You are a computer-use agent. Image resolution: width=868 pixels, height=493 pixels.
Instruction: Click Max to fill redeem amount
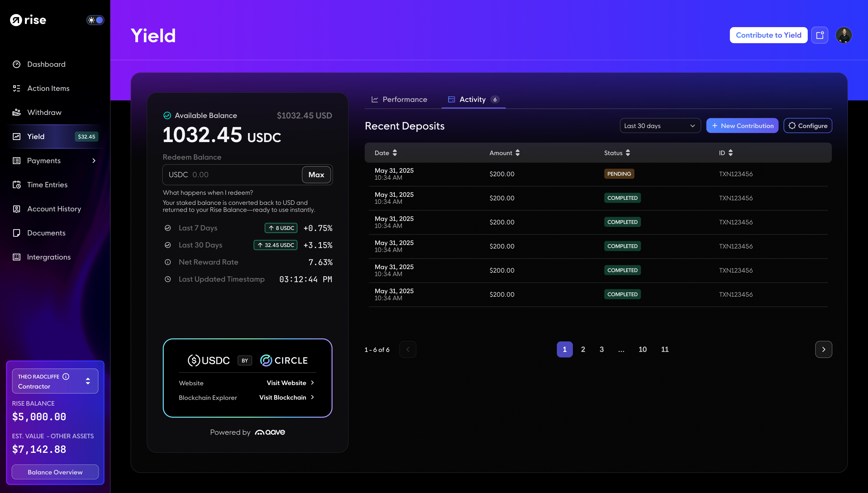[316, 175]
